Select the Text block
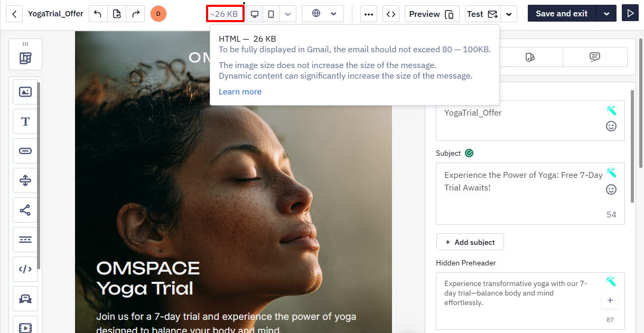Screen dimensions: 644x333 [x=25, y=121]
